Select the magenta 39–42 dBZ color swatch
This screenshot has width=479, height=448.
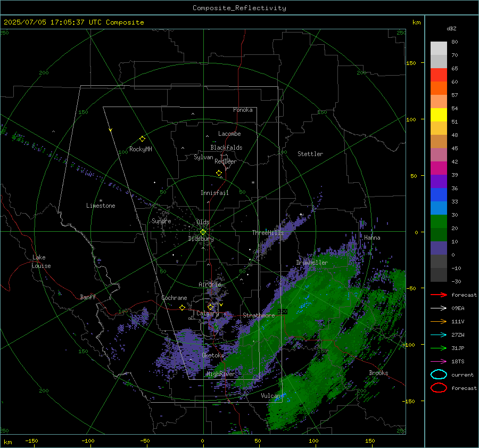(439, 168)
